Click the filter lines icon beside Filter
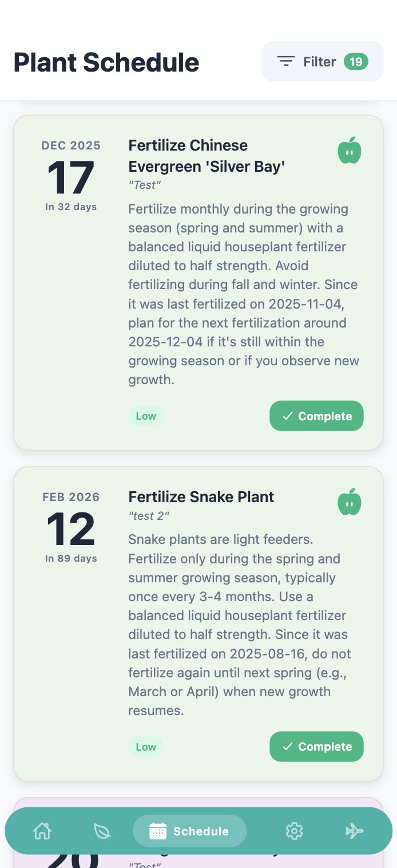This screenshot has height=868, width=397. coord(286,61)
